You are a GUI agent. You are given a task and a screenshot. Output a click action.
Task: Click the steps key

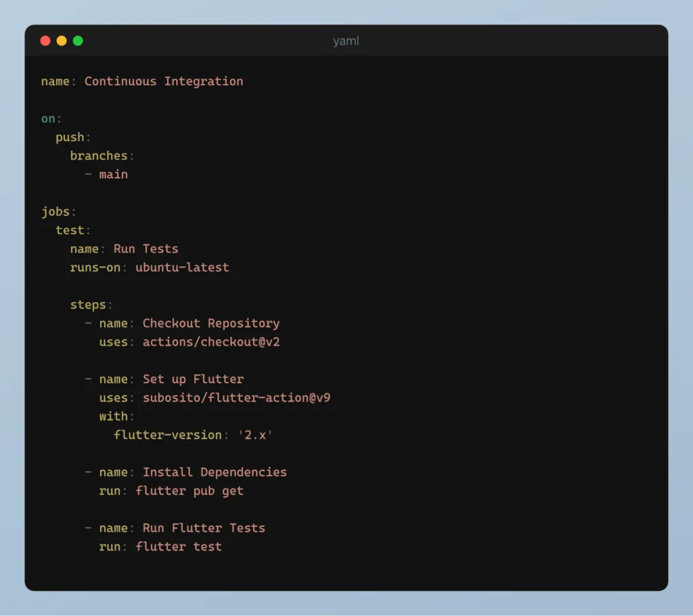click(x=88, y=305)
